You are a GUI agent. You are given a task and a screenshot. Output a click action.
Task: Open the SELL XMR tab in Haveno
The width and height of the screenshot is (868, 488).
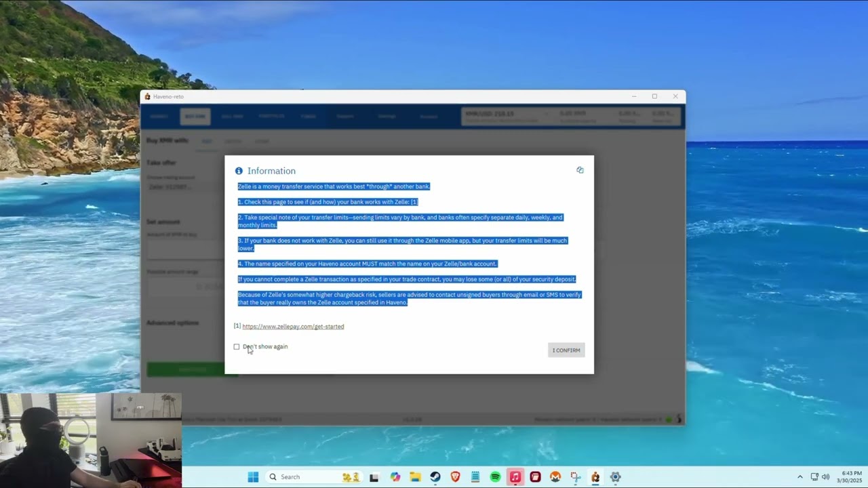pos(232,117)
